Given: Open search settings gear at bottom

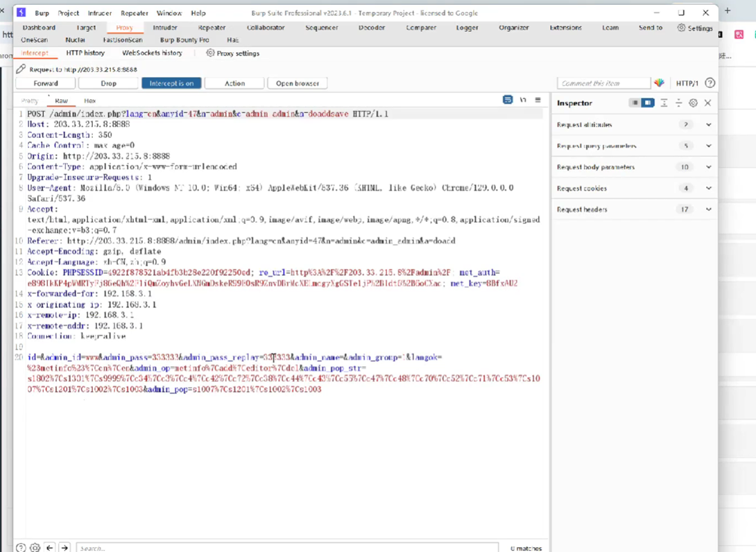Looking at the screenshot, I should (x=35, y=548).
